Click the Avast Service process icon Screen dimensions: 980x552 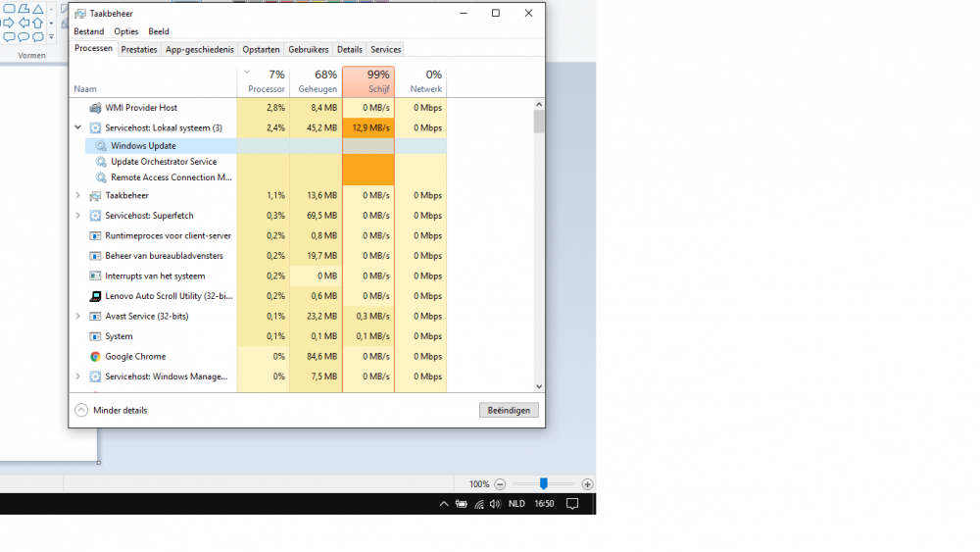coord(95,317)
